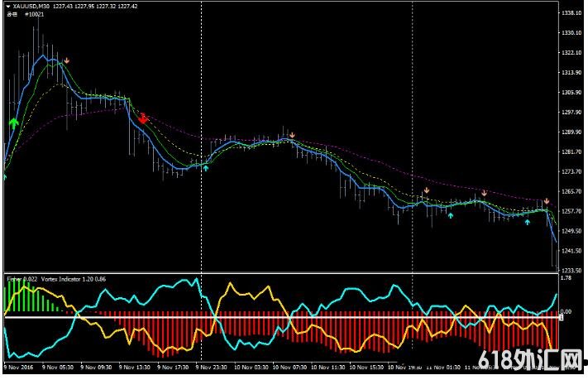
Task: Click the cyan up arrow at the chart's left edge
Action: click(x=5, y=176)
